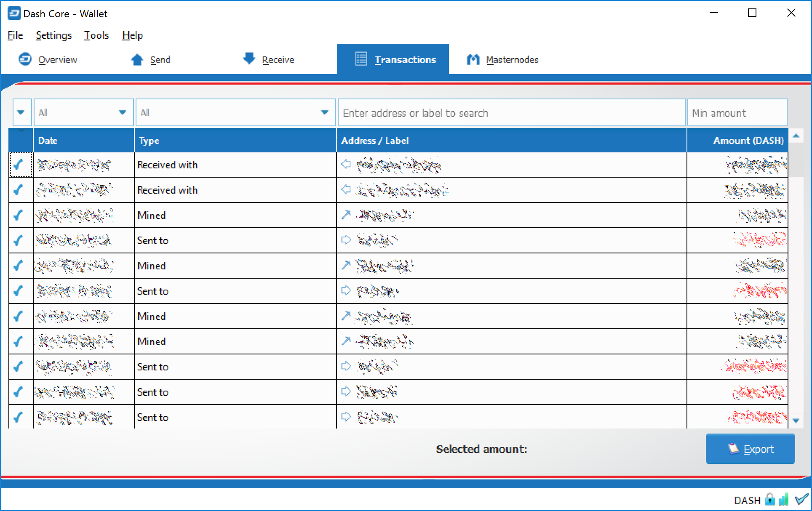Click the mined icon in the fourth Mined row
Image resolution: width=812 pixels, height=511 pixels.
coord(346,341)
